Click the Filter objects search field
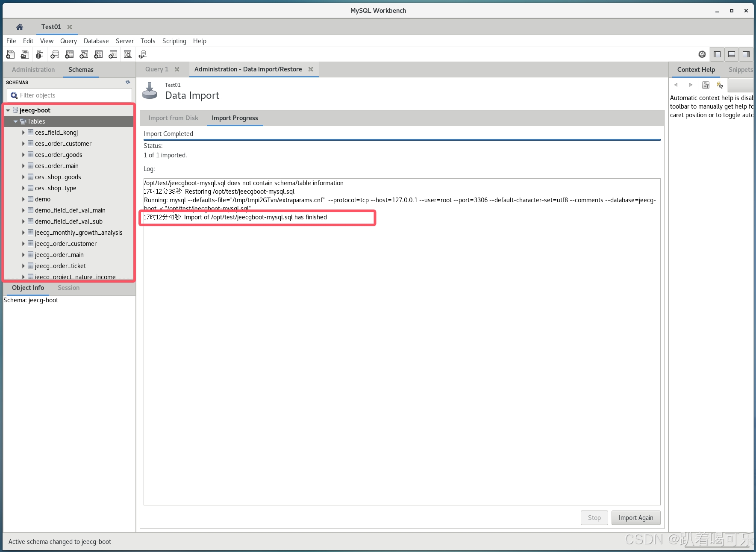The height and width of the screenshot is (552, 756). point(69,95)
